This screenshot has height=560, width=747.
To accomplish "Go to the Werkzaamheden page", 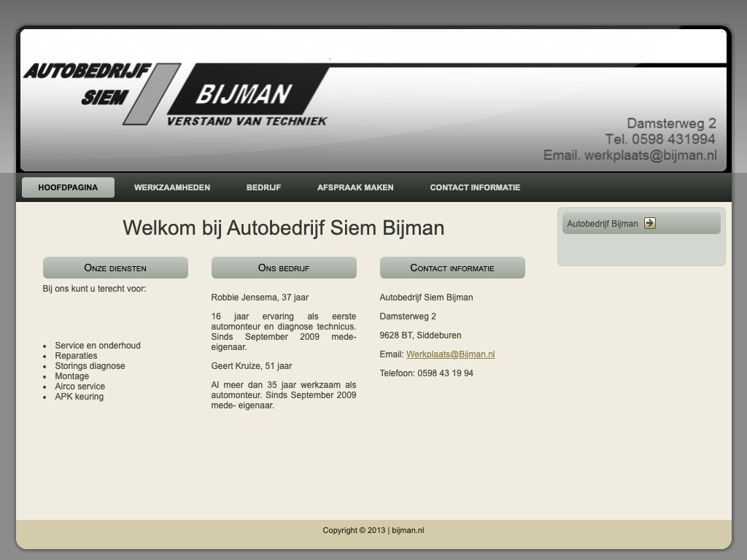I will click(x=172, y=187).
